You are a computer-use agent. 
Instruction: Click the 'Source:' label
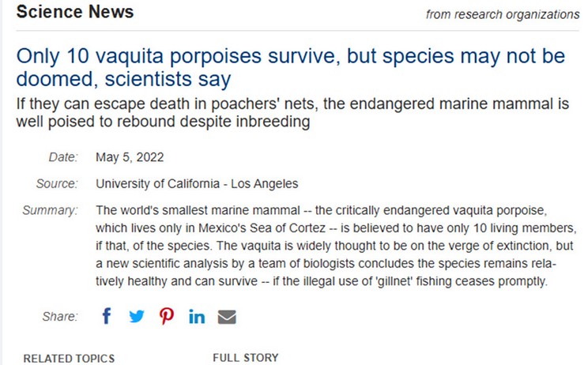(x=57, y=184)
